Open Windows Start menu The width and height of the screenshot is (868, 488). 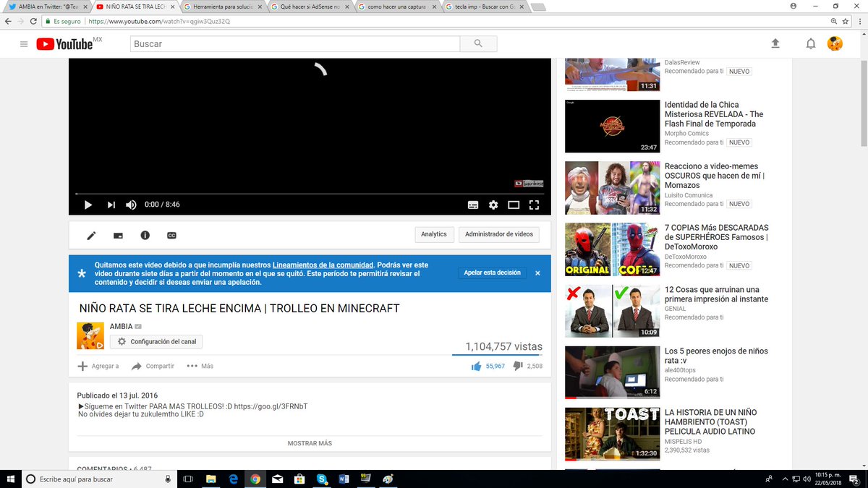(x=9, y=479)
